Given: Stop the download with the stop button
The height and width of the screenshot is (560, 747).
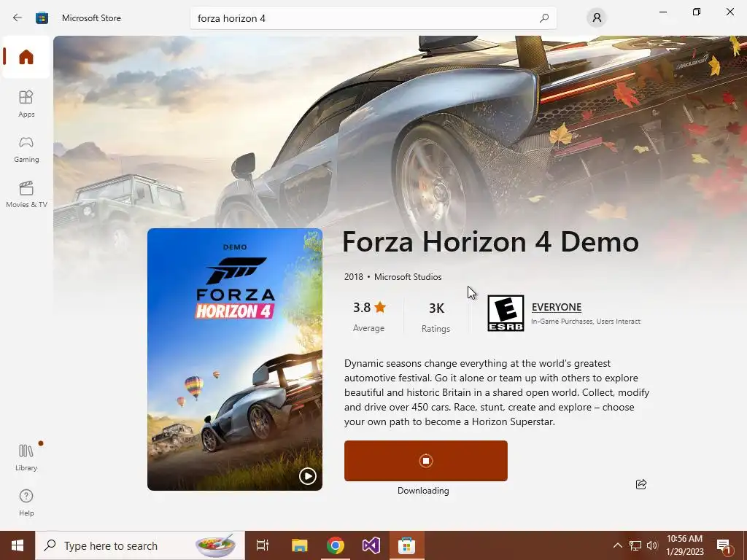Looking at the screenshot, I should [x=426, y=461].
